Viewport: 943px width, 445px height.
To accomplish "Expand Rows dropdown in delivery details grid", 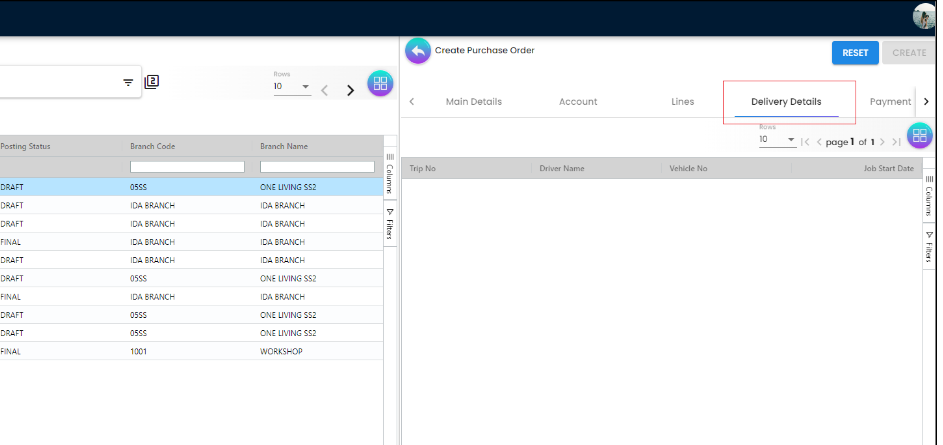I will click(x=791, y=140).
